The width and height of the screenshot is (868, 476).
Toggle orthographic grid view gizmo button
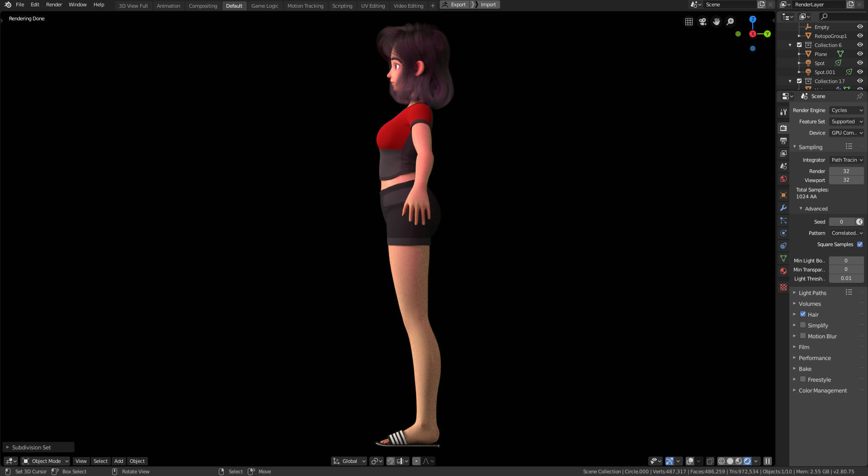(689, 22)
